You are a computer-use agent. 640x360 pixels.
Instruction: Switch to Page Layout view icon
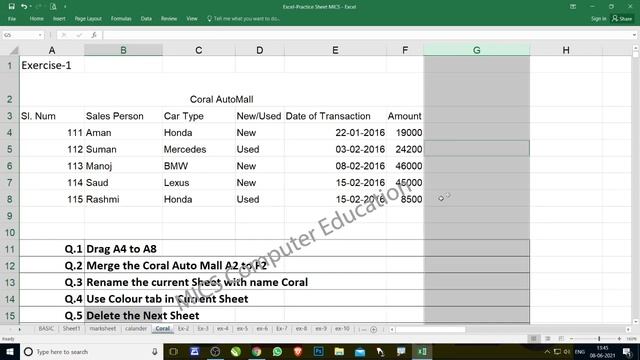[x=548, y=339]
